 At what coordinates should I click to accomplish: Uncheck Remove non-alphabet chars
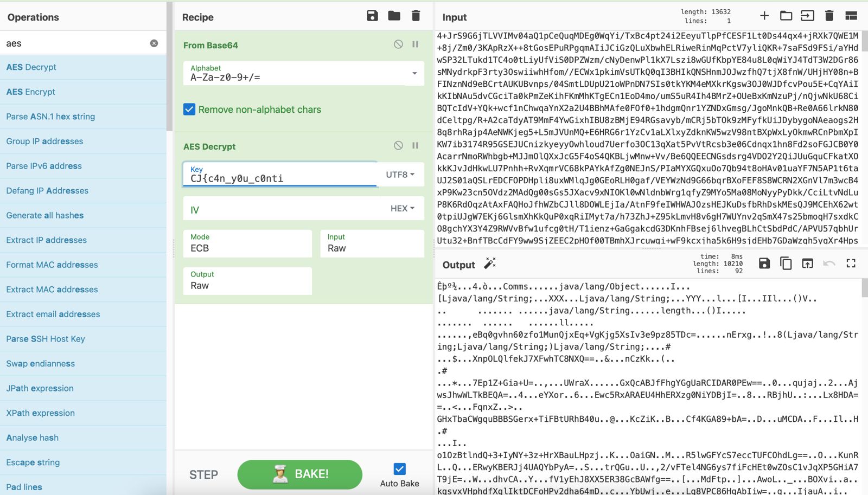point(189,110)
